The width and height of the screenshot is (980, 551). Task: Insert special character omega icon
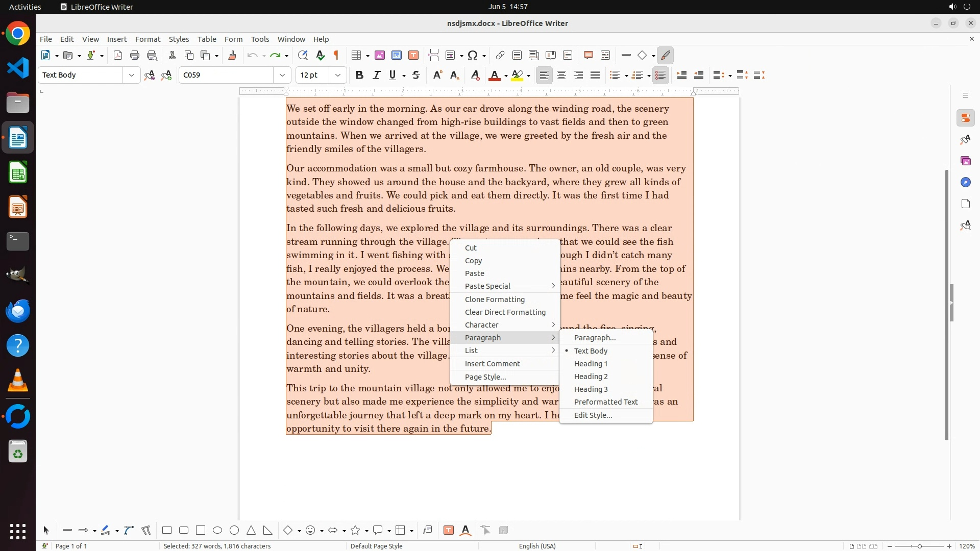pos(473,55)
